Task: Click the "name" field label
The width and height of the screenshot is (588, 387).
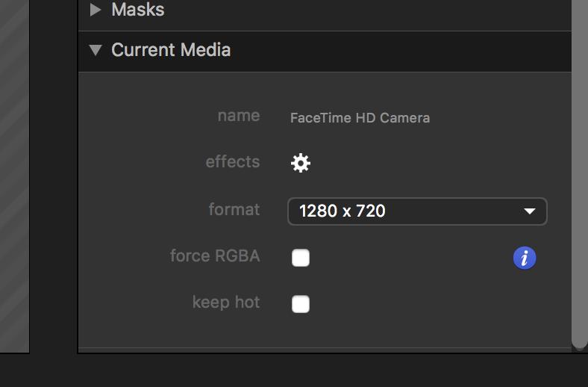Action: coord(239,116)
